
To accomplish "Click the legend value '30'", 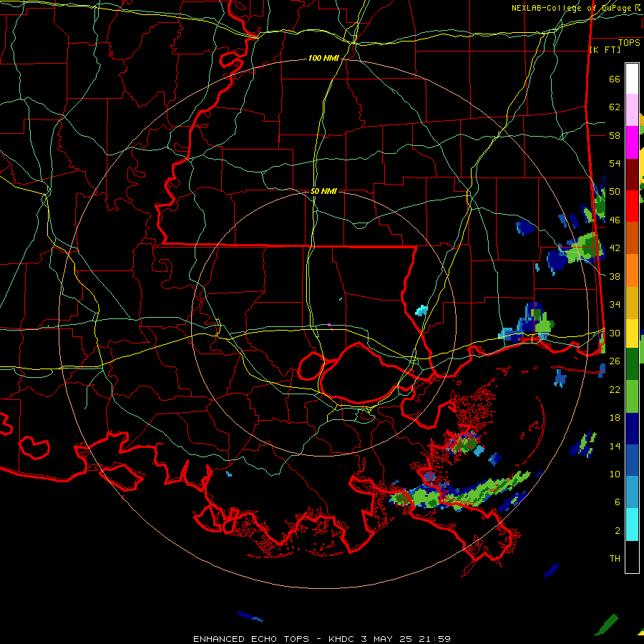I will coord(615,333).
